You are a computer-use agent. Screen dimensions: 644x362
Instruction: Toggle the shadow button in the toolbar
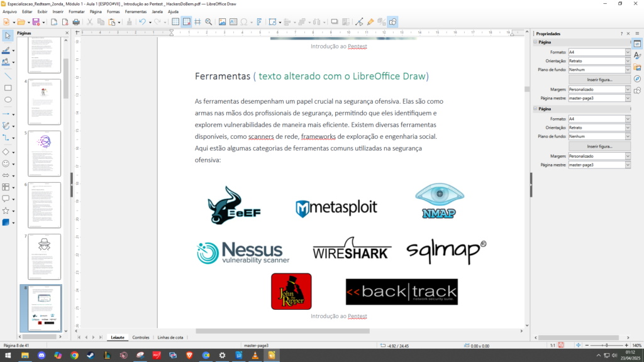(x=333, y=22)
